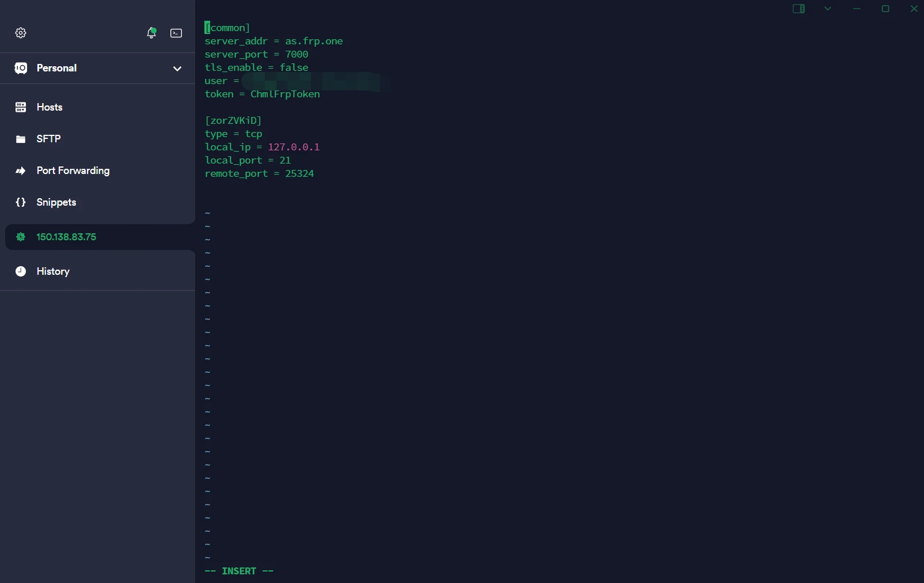This screenshot has width=924, height=583.
Task: Click the active host status icon
Action: click(21, 237)
